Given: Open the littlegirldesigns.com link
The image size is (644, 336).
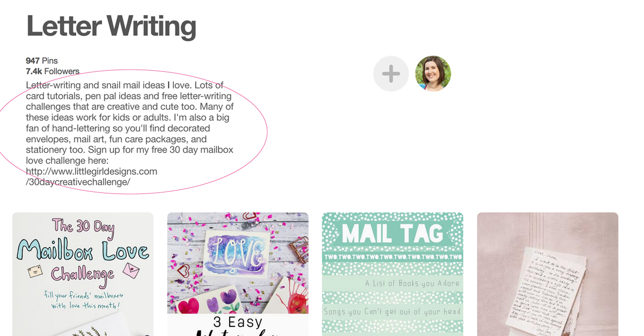Looking at the screenshot, I should [92, 171].
